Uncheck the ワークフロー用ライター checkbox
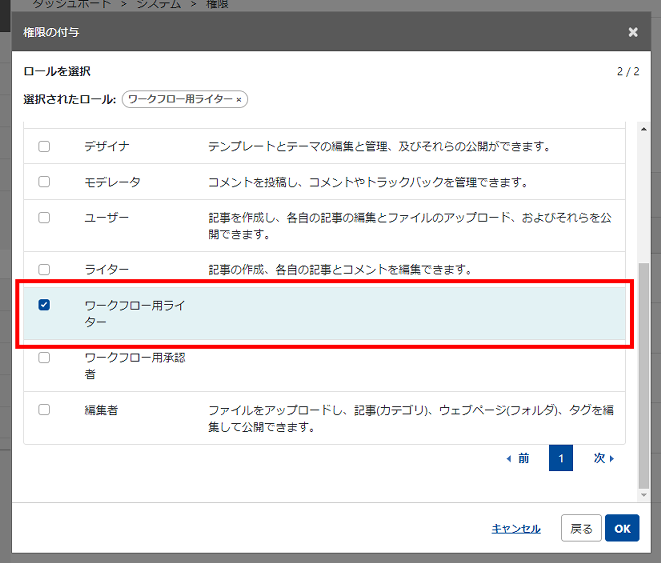The height and width of the screenshot is (563, 661). [x=44, y=305]
